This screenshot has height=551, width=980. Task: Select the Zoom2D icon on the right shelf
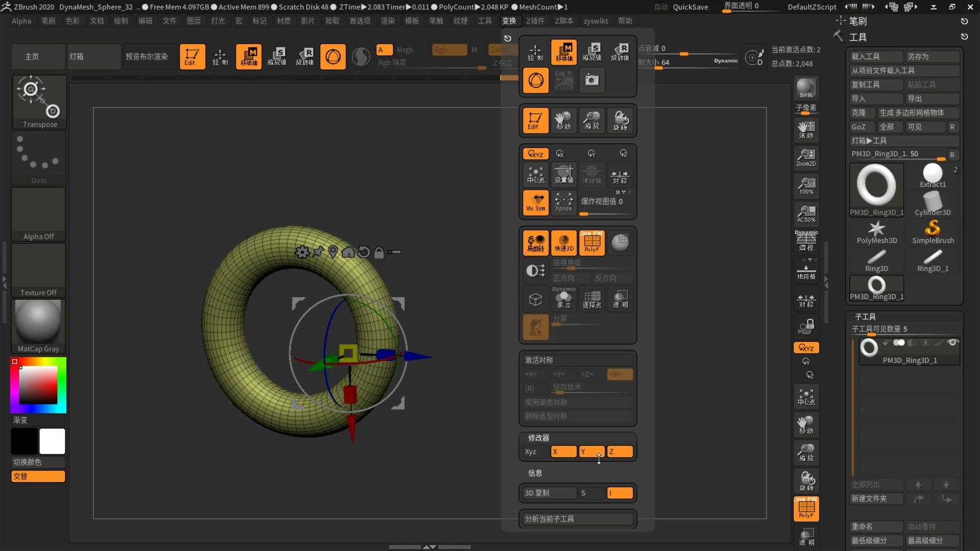[805, 158]
